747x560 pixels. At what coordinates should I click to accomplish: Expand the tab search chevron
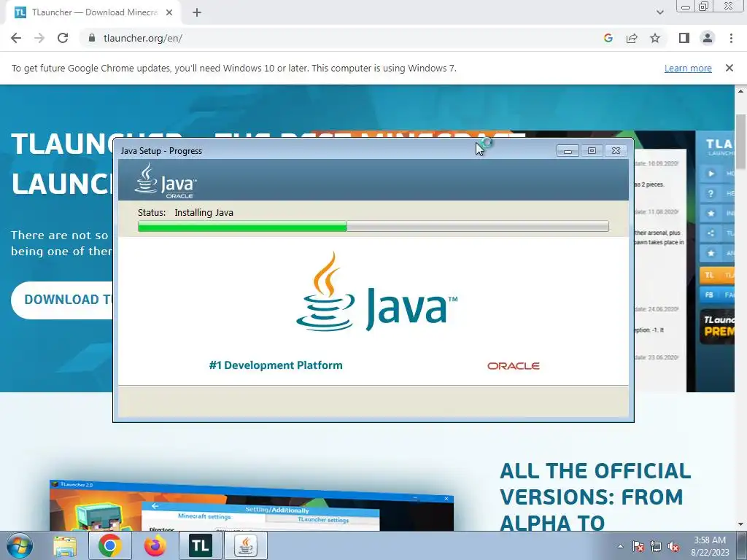click(659, 12)
